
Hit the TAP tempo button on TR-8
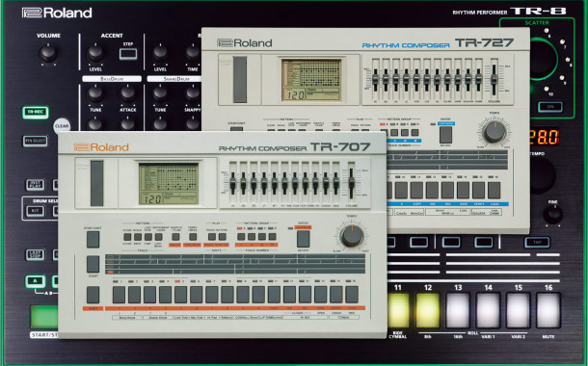537,243
